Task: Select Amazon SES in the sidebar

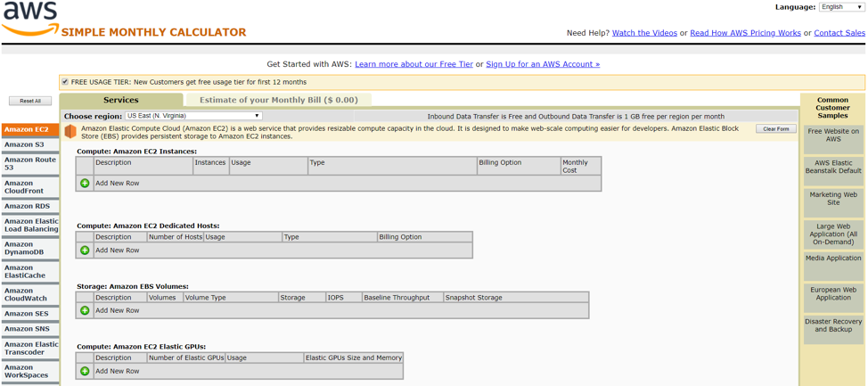Action: coord(30,314)
